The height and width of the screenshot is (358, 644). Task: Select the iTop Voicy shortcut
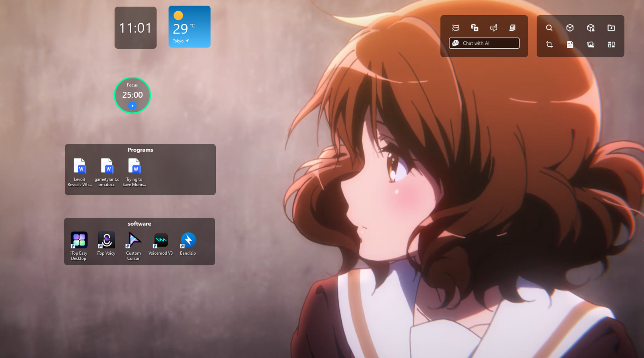(106, 244)
